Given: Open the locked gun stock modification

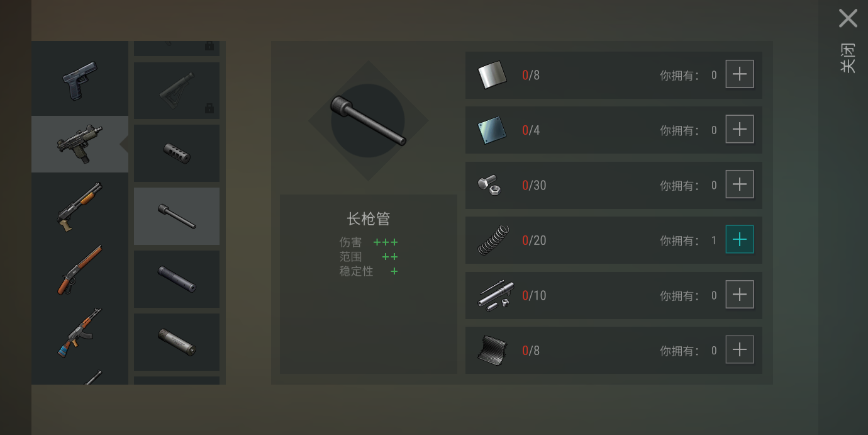Looking at the screenshot, I should pyautogui.click(x=177, y=91).
